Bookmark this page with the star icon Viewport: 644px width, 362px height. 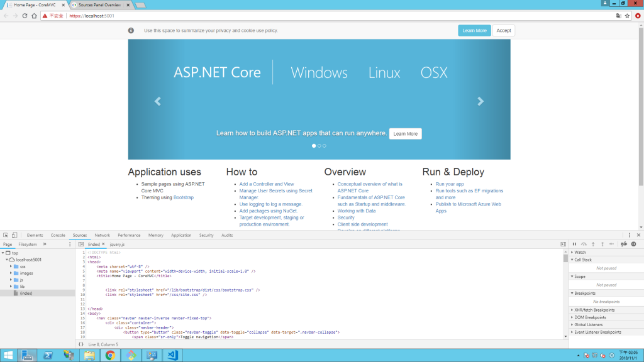(x=627, y=16)
